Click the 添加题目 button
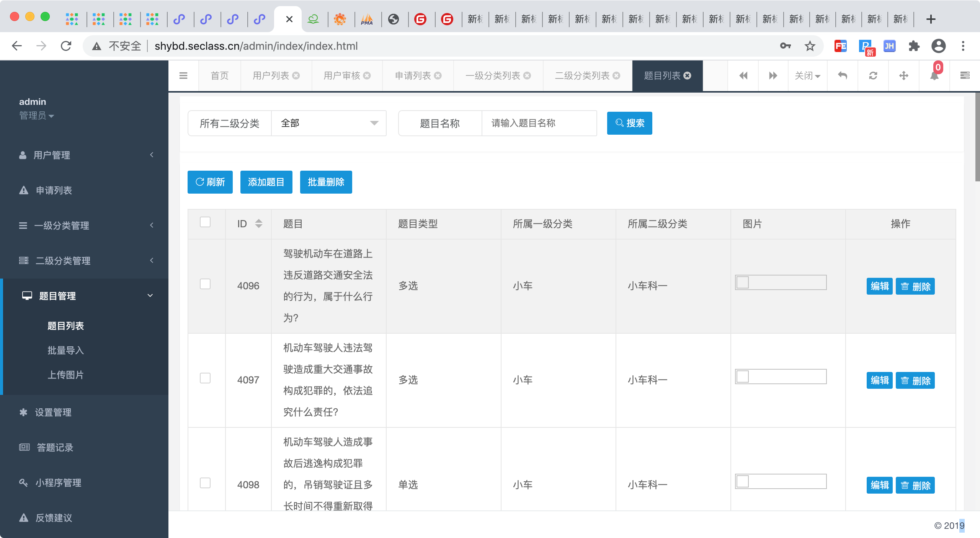980x538 pixels. click(266, 182)
